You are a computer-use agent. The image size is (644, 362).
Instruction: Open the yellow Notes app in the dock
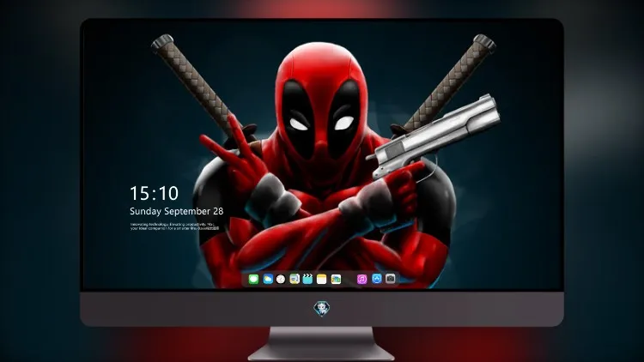pos(322,279)
